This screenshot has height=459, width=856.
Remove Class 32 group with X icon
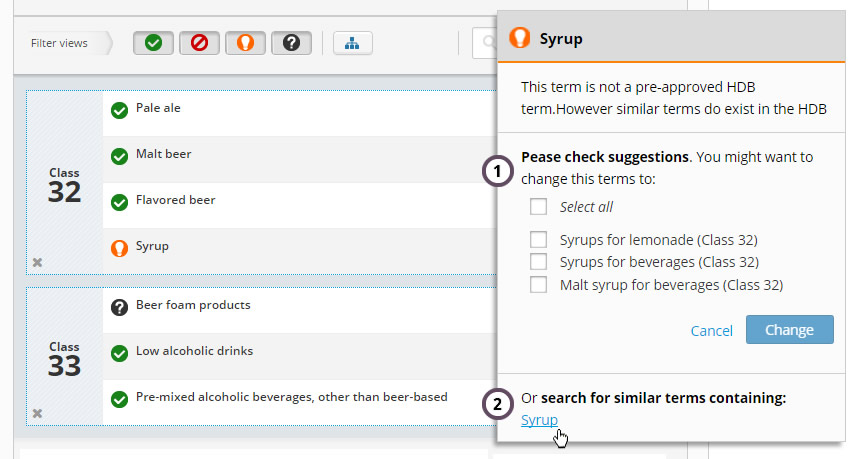pyautogui.click(x=37, y=263)
